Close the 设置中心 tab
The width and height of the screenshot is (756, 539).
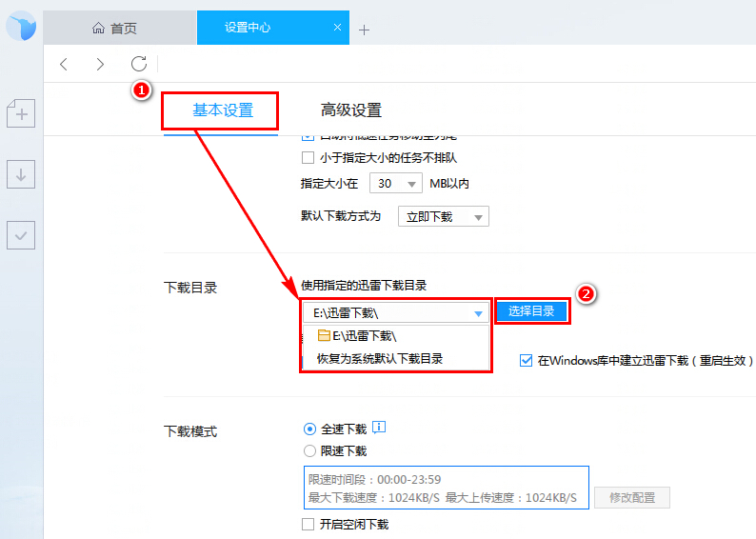pos(337,28)
